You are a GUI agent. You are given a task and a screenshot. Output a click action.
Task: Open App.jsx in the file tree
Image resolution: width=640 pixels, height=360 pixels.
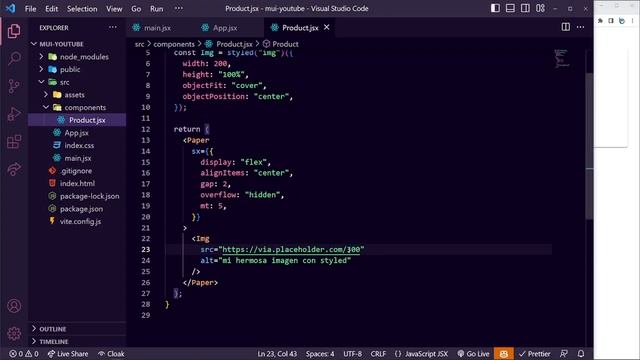pyautogui.click(x=77, y=133)
